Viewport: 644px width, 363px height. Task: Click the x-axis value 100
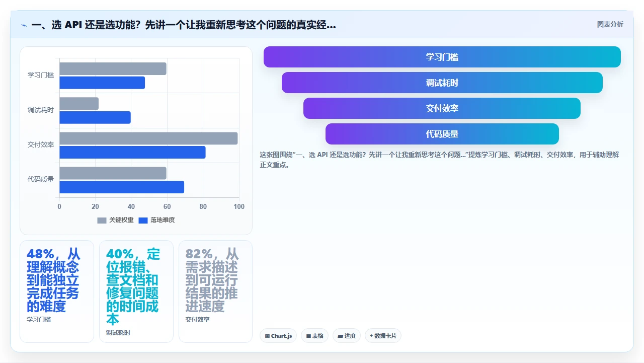coord(239,206)
